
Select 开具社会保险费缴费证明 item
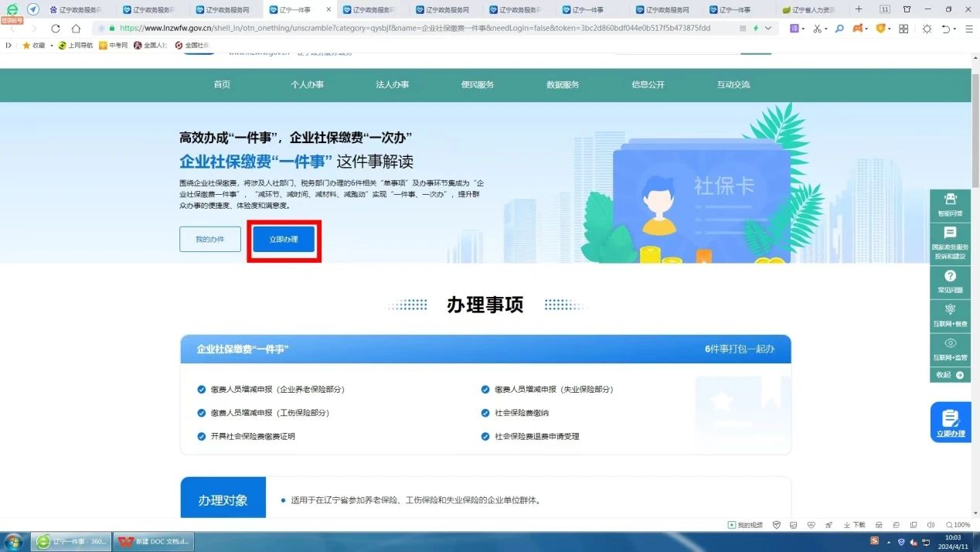pyautogui.click(x=246, y=436)
